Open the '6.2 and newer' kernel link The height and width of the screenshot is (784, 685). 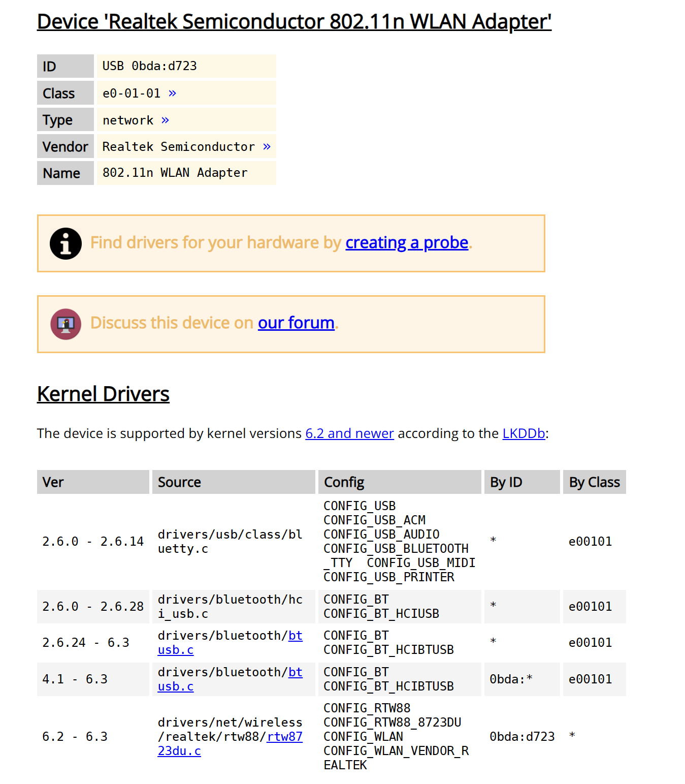(x=349, y=433)
